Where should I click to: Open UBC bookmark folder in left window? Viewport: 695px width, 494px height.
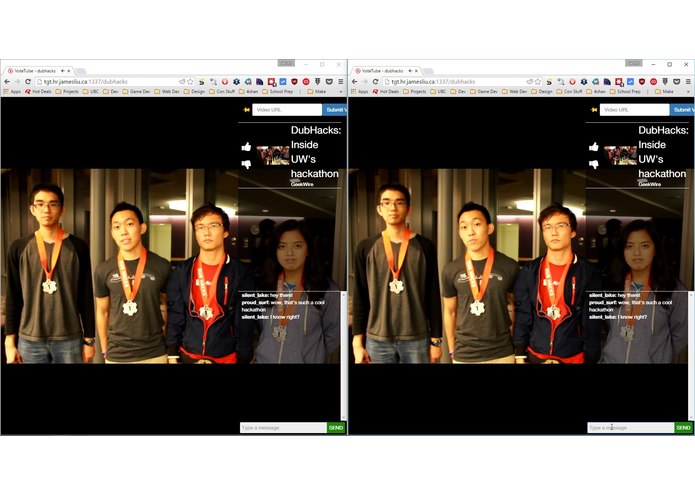click(90, 91)
